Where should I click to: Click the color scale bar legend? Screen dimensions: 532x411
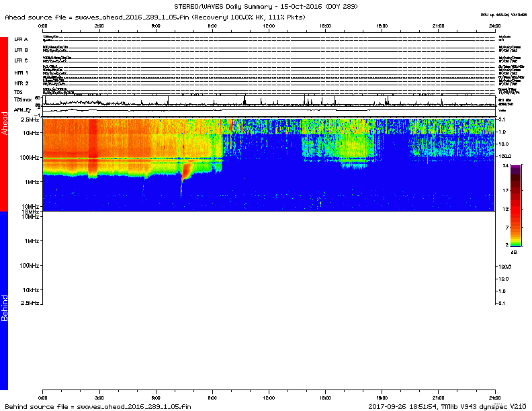[515, 206]
